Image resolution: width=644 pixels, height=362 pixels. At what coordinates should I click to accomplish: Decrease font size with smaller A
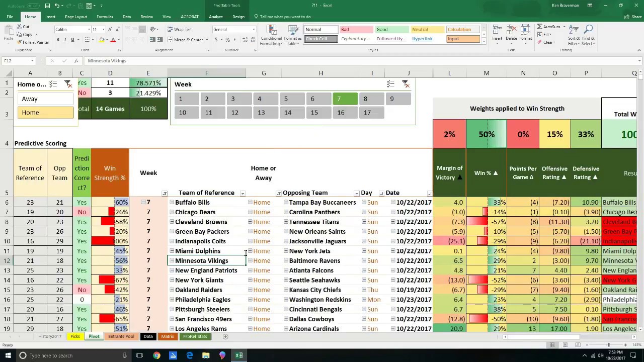117,30
